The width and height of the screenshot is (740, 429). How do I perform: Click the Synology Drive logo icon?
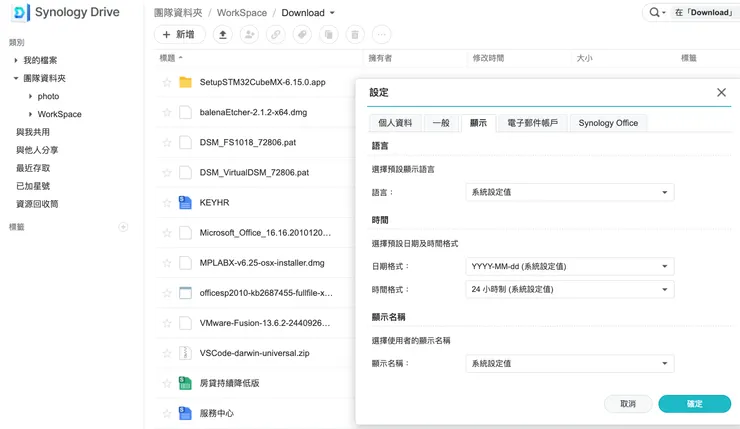click(20, 12)
